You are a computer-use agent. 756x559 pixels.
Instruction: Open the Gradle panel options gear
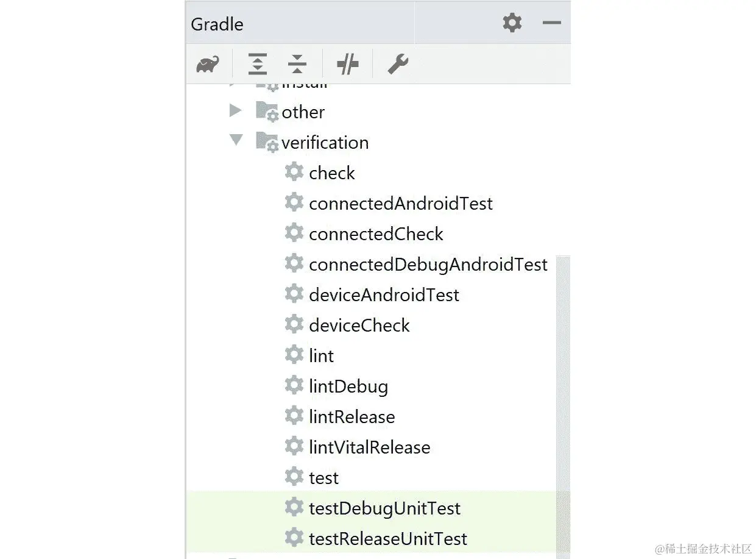[512, 23]
